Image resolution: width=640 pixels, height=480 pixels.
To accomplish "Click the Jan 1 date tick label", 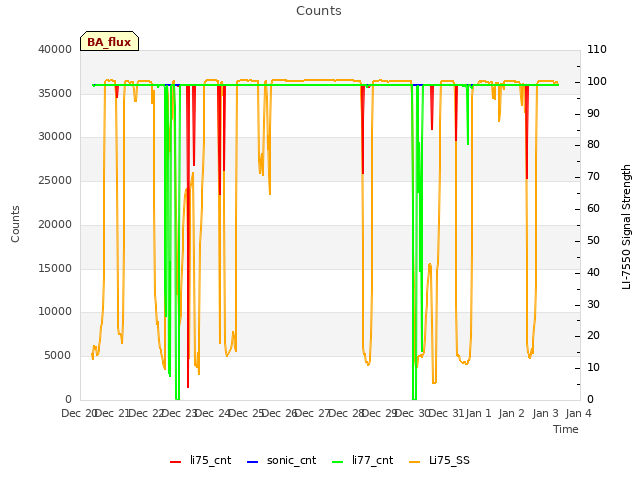I will [x=478, y=413].
